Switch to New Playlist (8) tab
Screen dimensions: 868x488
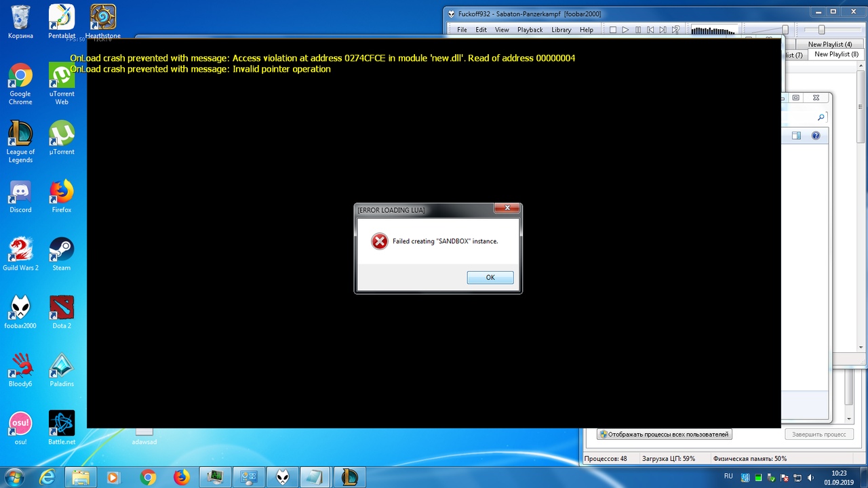(836, 54)
